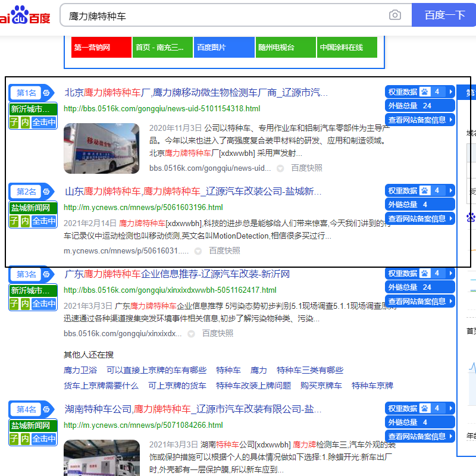Open dropdown arrow beside bbs.0516k.com/gongqiu/xinxixdx snippet
The height and width of the screenshot is (476, 476).
[x=191, y=334]
